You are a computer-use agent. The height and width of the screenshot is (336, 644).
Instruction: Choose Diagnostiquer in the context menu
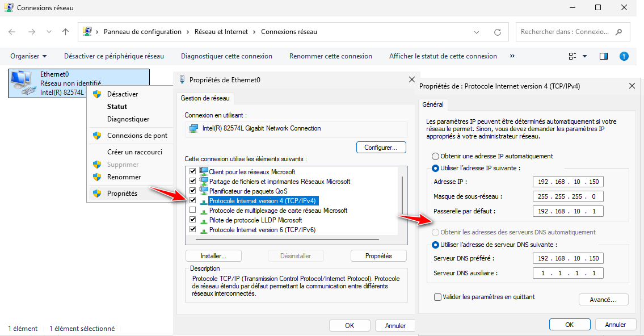pos(128,119)
